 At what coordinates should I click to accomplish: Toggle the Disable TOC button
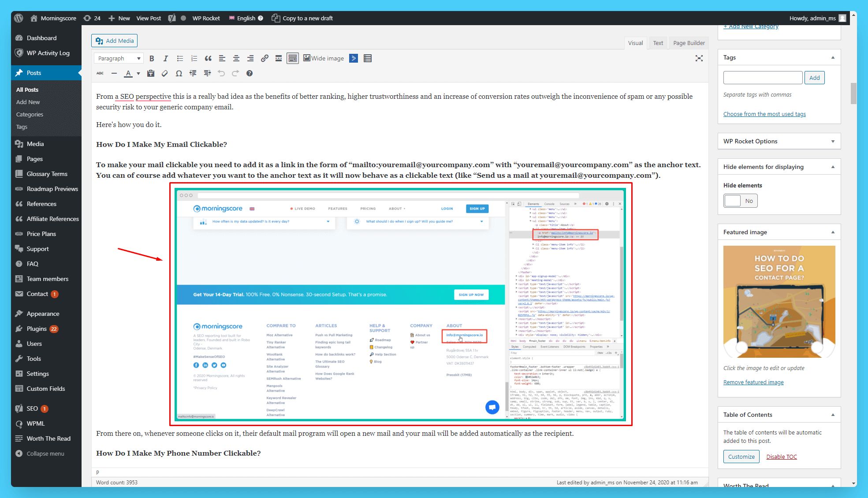tap(782, 457)
